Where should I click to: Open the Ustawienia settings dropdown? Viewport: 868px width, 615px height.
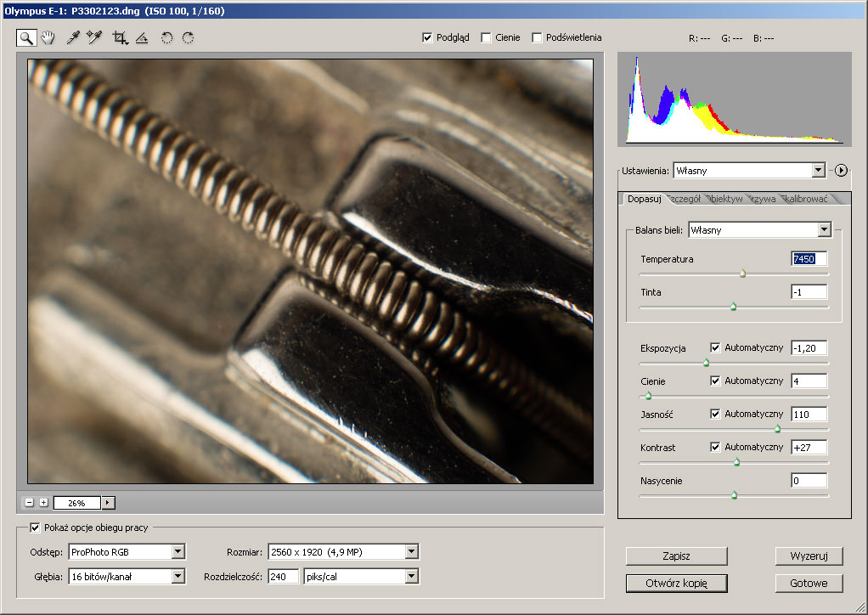pyautogui.click(x=818, y=171)
